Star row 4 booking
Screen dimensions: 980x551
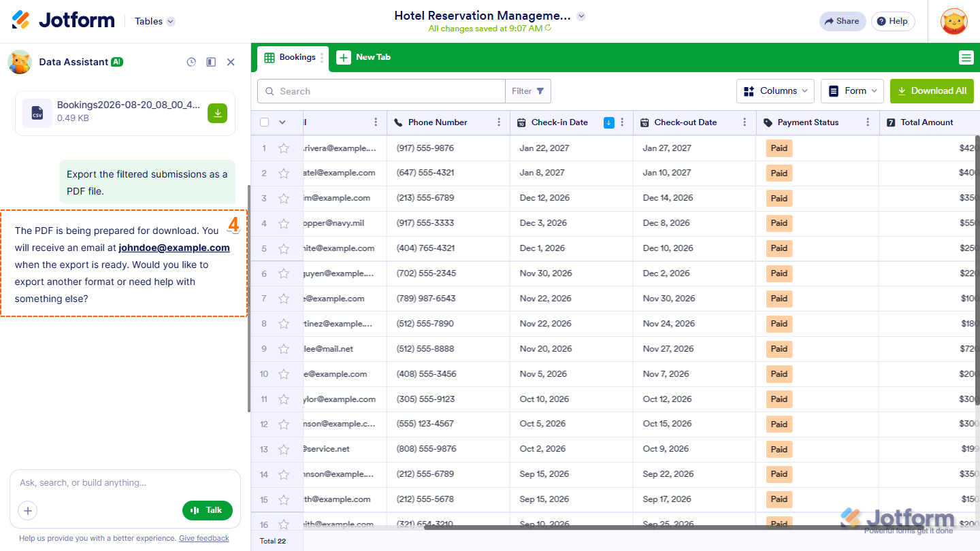pyautogui.click(x=284, y=223)
